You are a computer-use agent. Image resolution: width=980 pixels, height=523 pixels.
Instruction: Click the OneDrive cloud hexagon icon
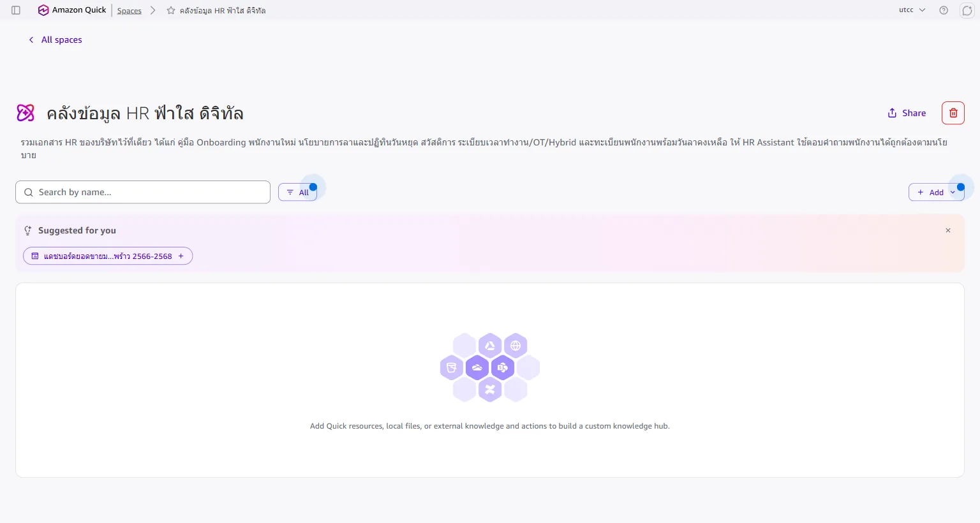pyautogui.click(x=477, y=367)
